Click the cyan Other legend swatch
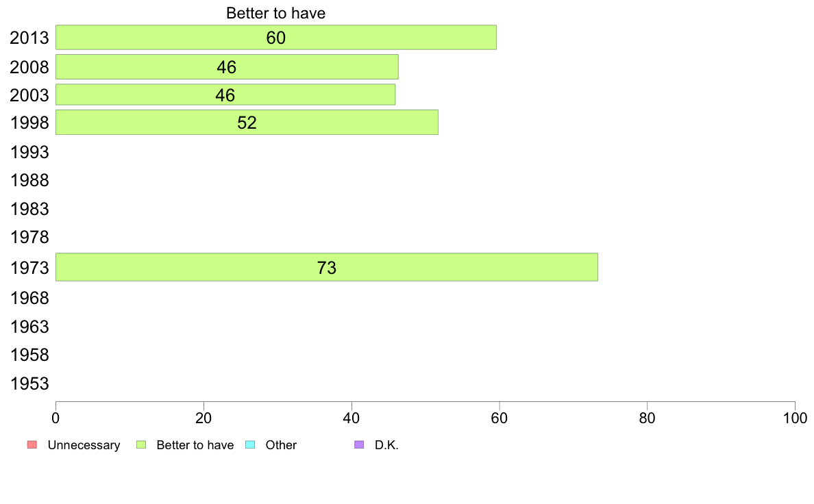814x504 pixels. pyautogui.click(x=250, y=445)
